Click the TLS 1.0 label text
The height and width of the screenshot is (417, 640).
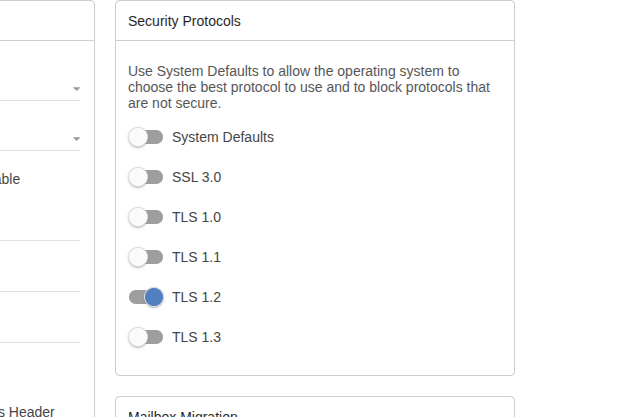196,217
